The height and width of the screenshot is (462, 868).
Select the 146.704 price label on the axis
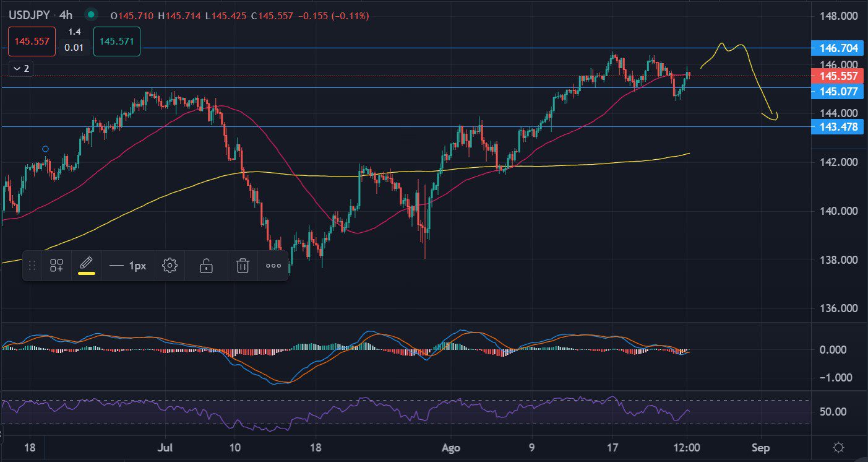(838, 48)
